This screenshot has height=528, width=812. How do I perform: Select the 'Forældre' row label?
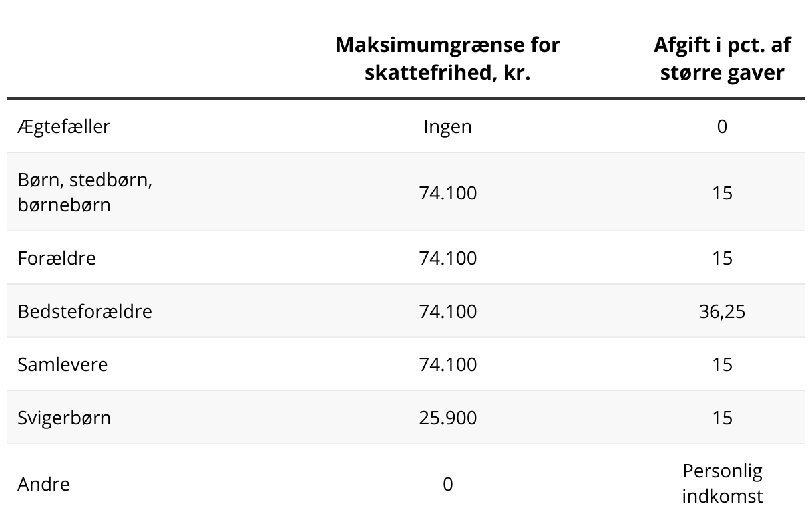pos(57,258)
